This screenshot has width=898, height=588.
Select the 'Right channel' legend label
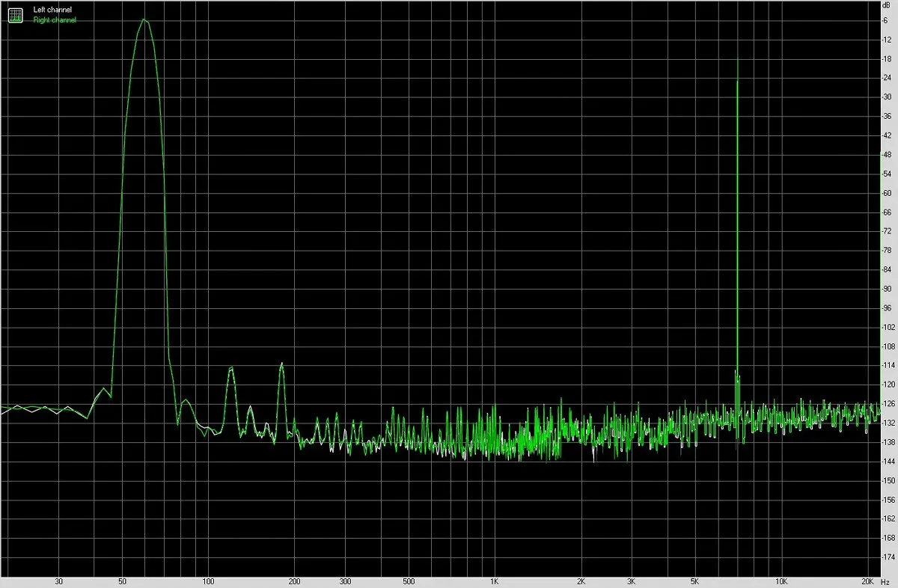point(55,20)
